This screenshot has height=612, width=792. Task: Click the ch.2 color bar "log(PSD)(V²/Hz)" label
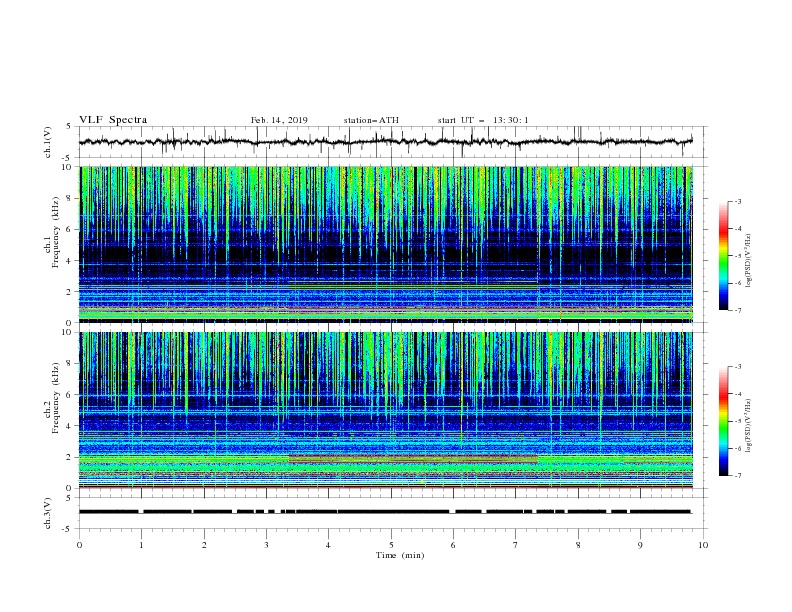[748, 425]
